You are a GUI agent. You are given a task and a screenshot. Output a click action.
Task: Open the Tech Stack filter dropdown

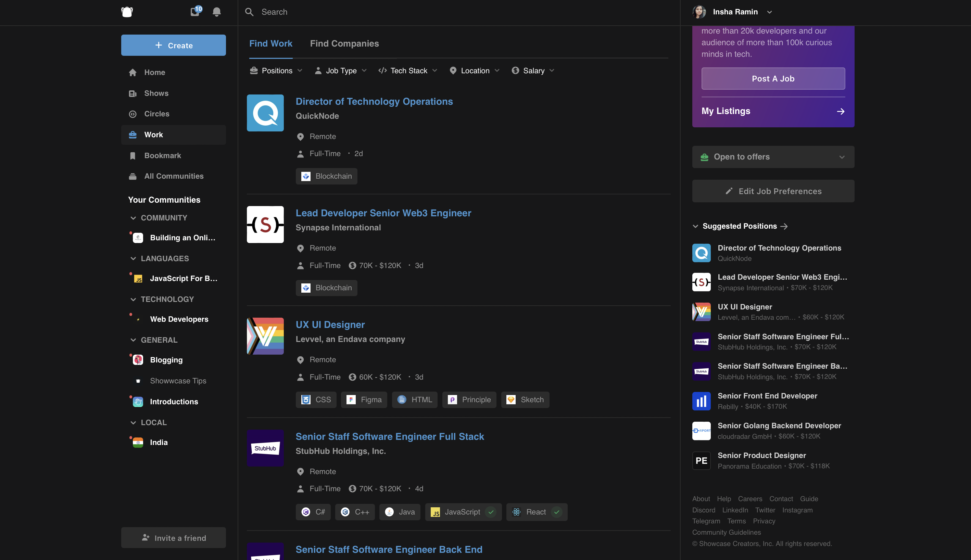pos(408,71)
